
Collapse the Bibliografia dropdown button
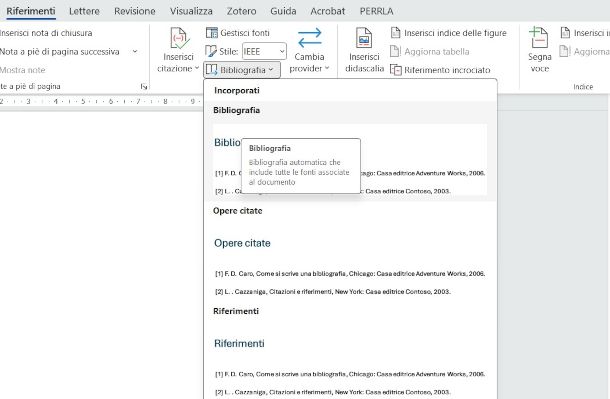click(x=242, y=70)
